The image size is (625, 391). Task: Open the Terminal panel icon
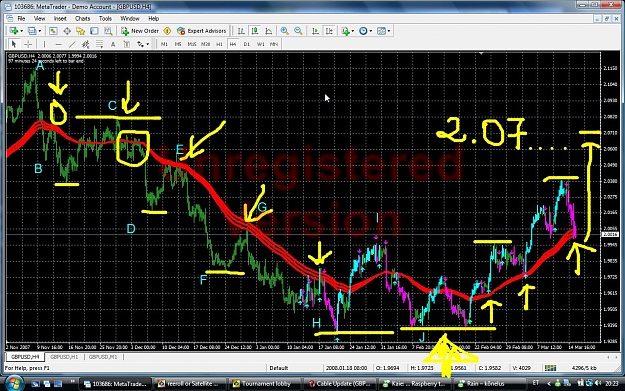click(x=94, y=31)
